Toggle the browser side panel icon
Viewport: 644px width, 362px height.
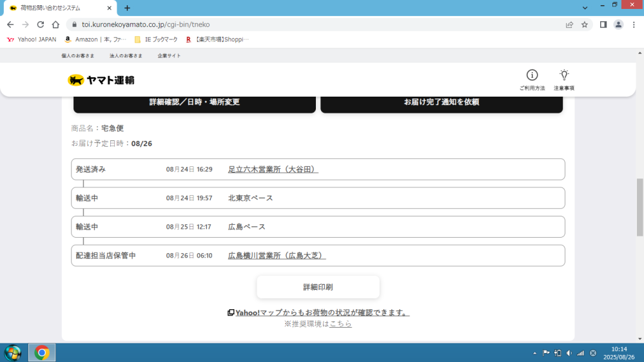[603, 24]
